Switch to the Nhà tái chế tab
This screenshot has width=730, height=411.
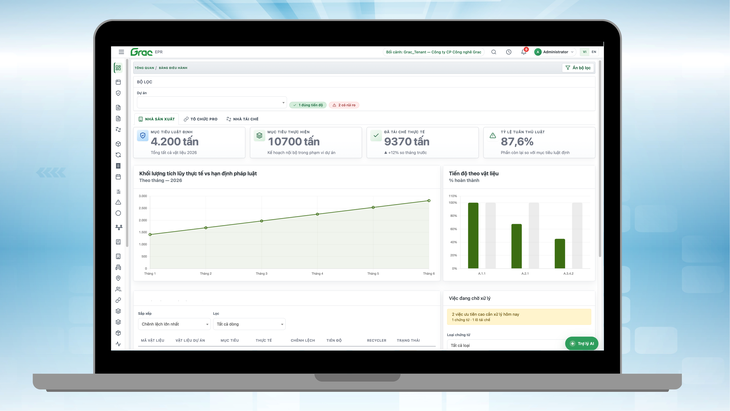242,119
